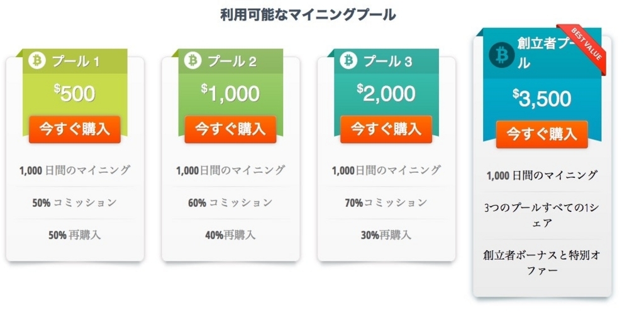This screenshot has width=644, height=320.
Task: Click the red BEST VALUE ribbon
Action: click(582, 49)
